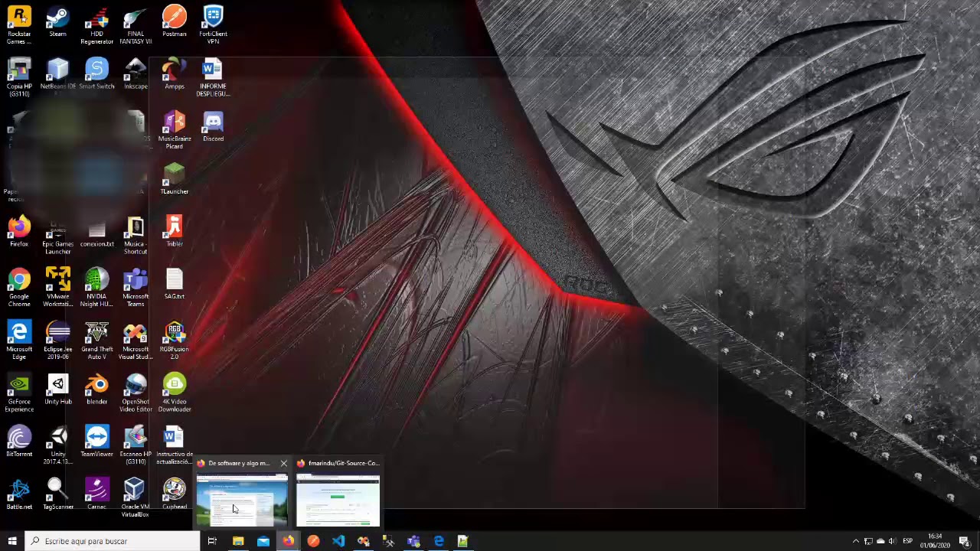980x551 pixels.
Task: Select the RGBFusion 2.0 desktop icon
Action: tap(174, 340)
